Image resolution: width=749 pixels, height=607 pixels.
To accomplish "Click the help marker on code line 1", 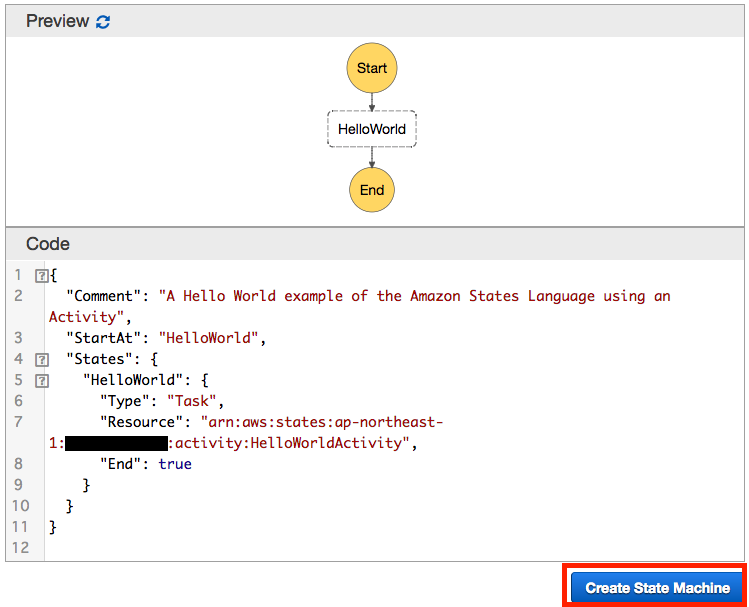I will [x=42, y=276].
